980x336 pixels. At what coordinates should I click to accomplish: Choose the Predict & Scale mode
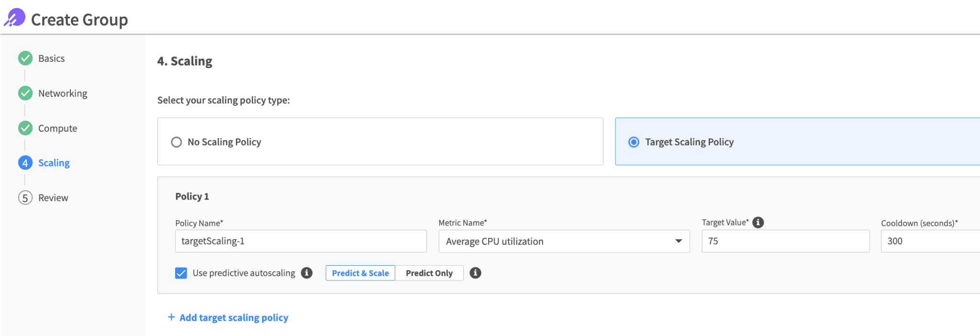(x=360, y=273)
